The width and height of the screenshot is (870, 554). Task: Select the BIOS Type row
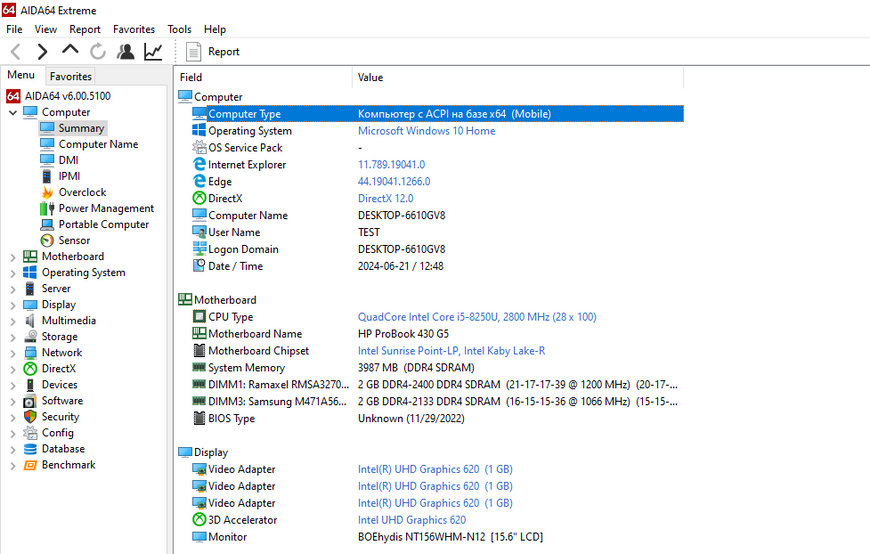437,419
